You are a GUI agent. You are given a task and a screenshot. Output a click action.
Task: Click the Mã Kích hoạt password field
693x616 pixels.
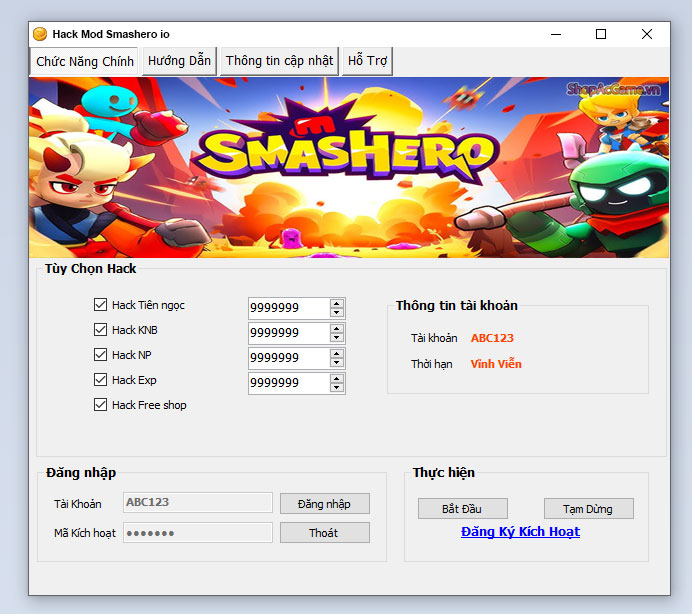click(198, 533)
